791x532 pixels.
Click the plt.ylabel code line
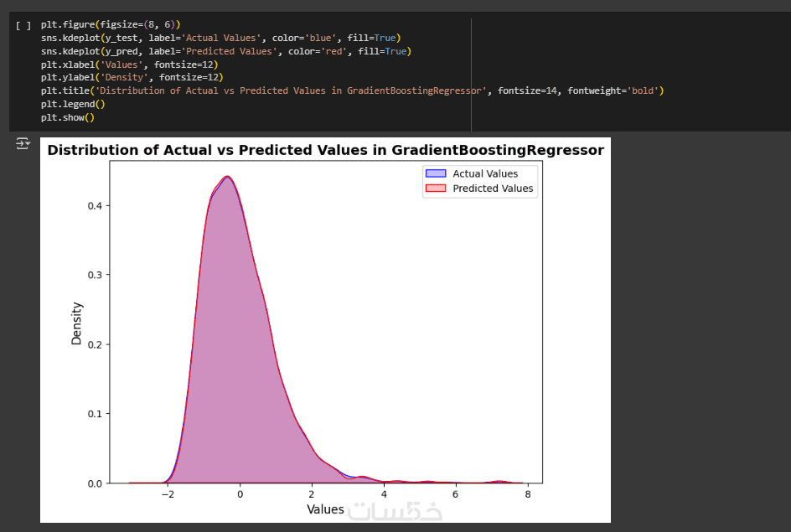tap(131, 78)
